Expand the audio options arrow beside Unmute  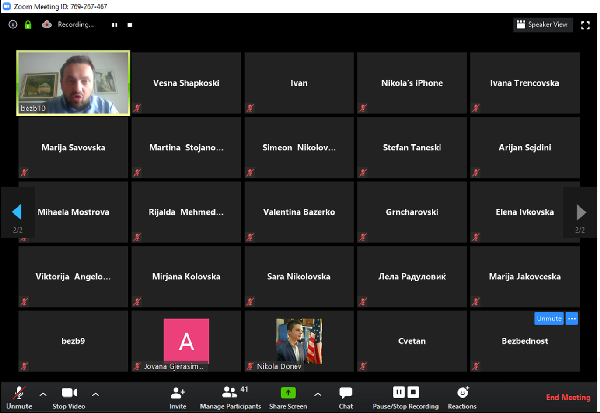tap(42, 394)
